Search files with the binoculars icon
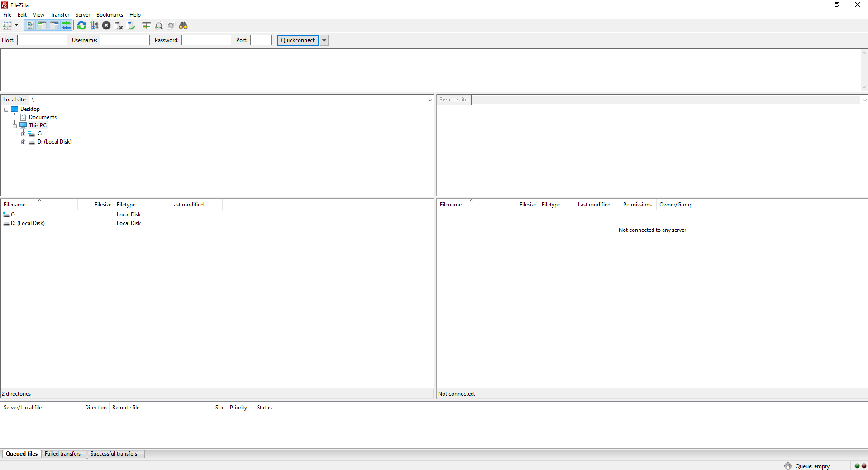 183,25
